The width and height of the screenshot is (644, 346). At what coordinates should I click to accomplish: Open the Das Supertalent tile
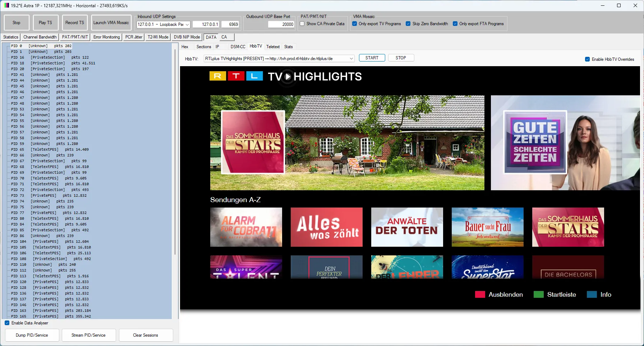point(246,267)
